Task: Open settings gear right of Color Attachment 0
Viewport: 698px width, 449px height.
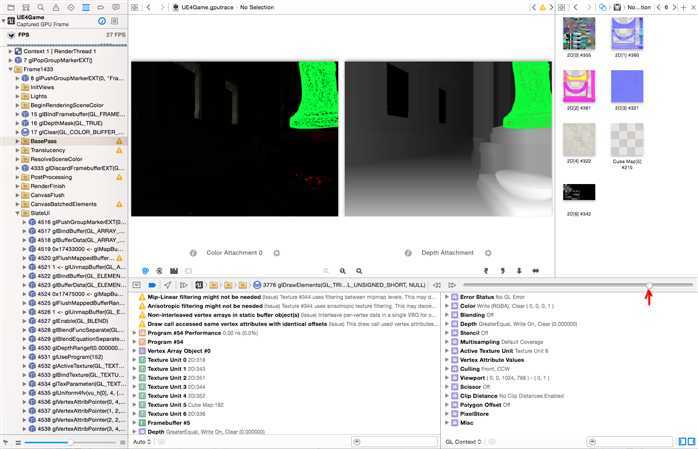Action: pos(276,253)
